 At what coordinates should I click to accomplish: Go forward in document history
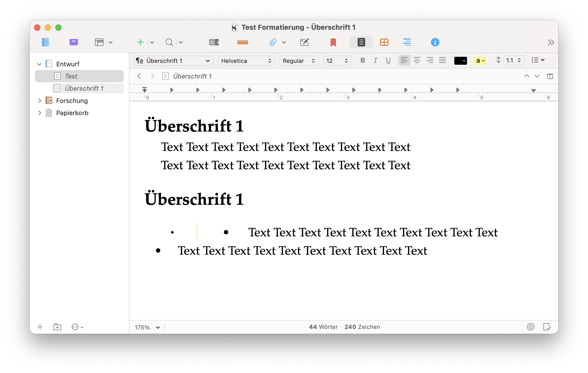[x=153, y=76]
